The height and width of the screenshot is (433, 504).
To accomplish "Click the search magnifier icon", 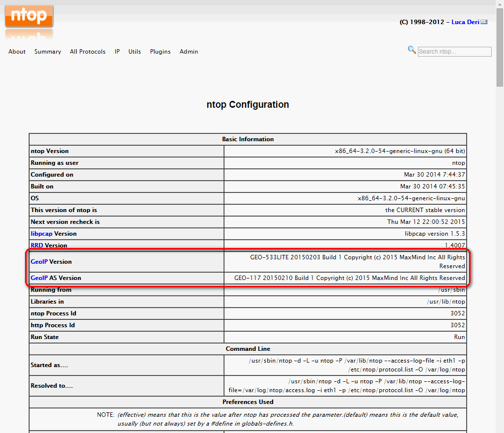I will click(x=411, y=50).
